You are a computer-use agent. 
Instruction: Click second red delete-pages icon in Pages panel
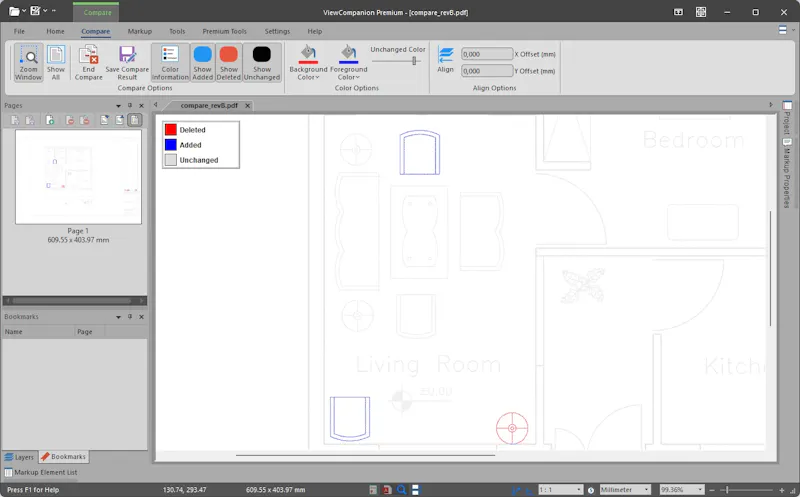85,120
